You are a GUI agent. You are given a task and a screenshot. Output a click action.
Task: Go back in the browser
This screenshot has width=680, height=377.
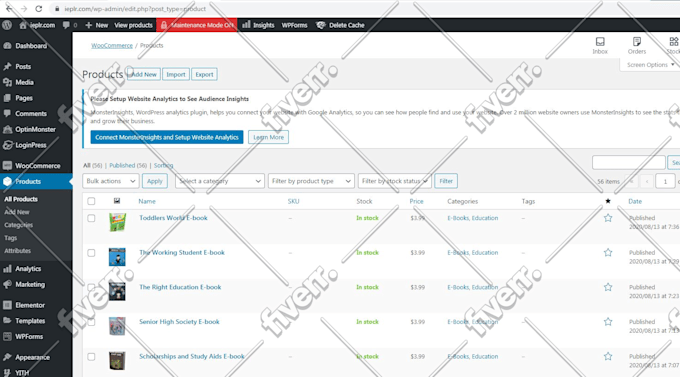click(x=9, y=9)
